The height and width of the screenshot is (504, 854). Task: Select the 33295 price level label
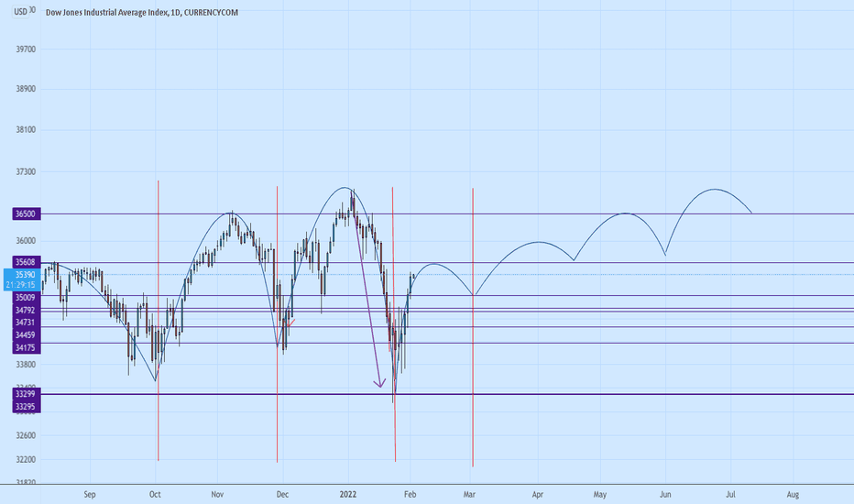click(x=27, y=407)
